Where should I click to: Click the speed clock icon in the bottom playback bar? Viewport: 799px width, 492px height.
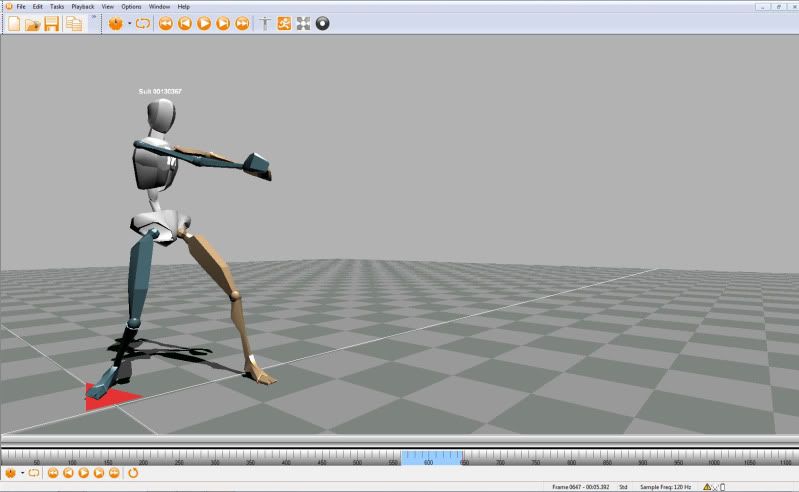[10, 473]
